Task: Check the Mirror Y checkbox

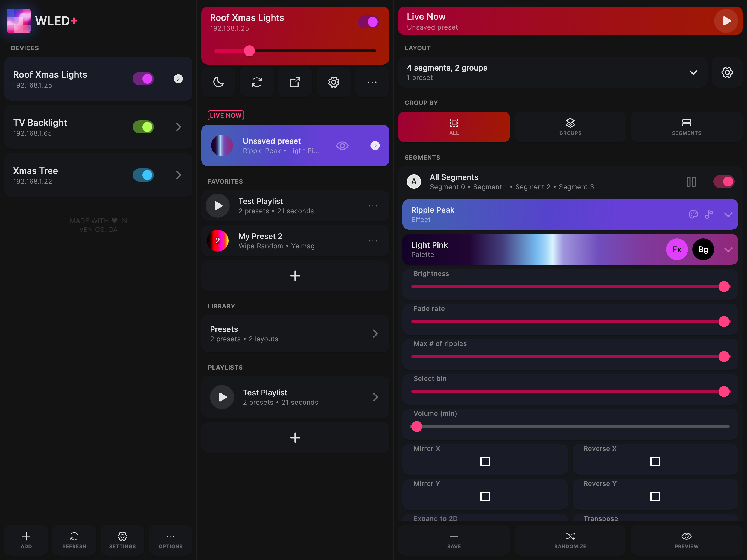Action: coord(485,497)
